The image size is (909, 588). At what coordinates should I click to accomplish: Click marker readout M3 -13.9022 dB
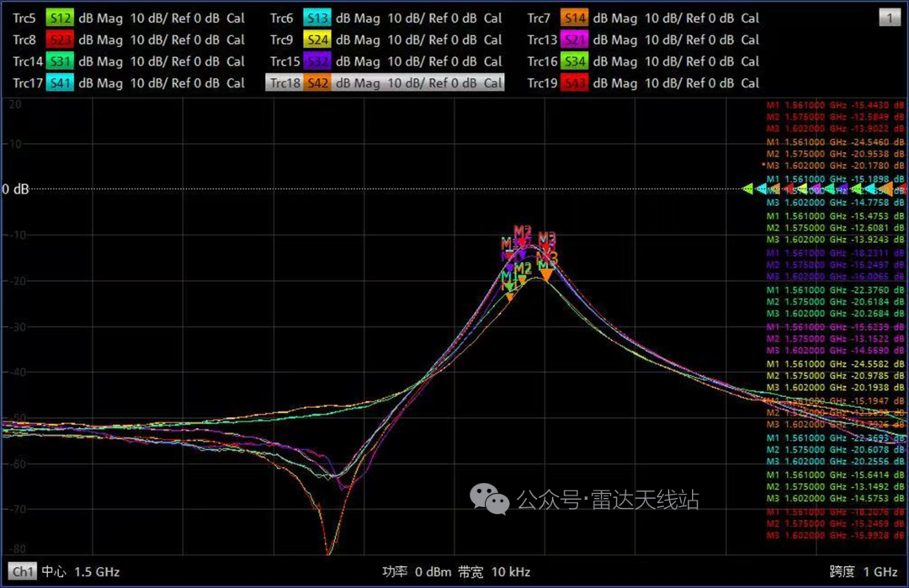pyautogui.click(x=835, y=129)
